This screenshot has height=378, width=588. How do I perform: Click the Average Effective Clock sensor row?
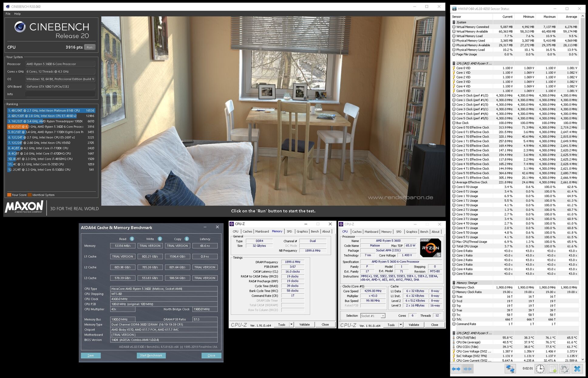pyautogui.click(x=515, y=182)
